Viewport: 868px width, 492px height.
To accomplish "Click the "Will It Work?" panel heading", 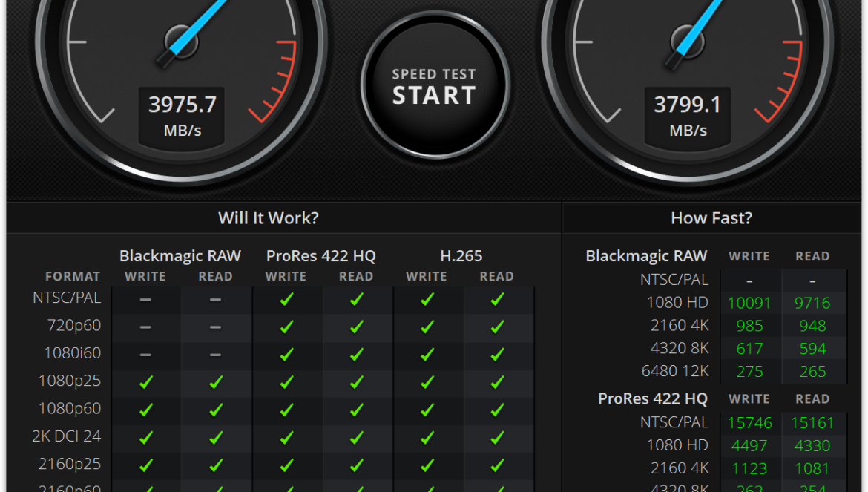I will tap(269, 218).
